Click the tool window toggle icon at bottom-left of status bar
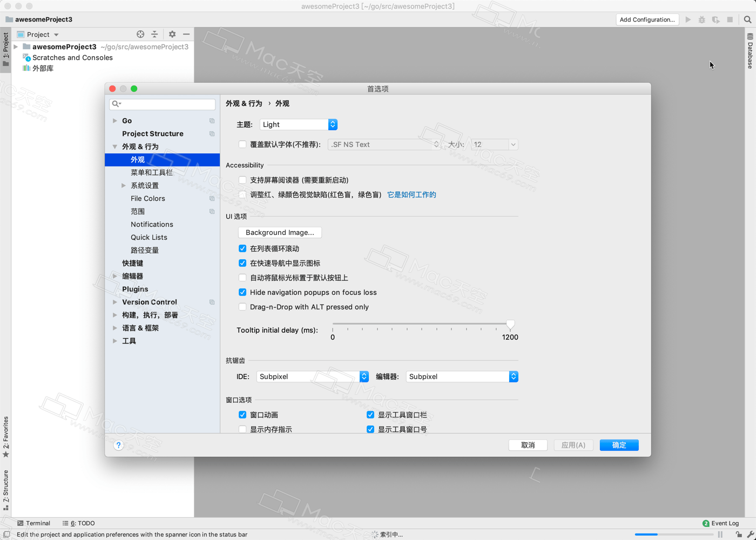This screenshot has width=756, height=540. [6, 535]
